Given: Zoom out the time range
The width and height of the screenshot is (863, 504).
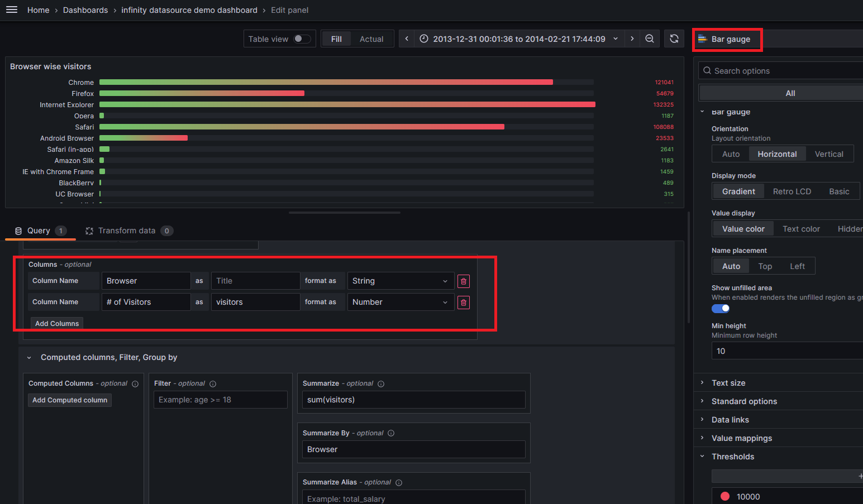Looking at the screenshot, I should click(650, 39).
